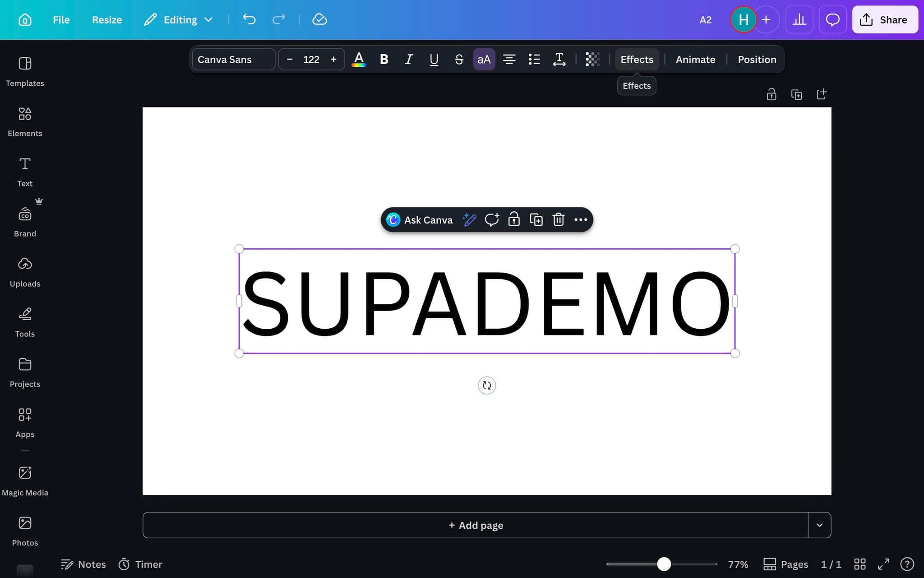The image size is (924, 578).
Task: Toggle bold formatting
Action: point(384,59)
